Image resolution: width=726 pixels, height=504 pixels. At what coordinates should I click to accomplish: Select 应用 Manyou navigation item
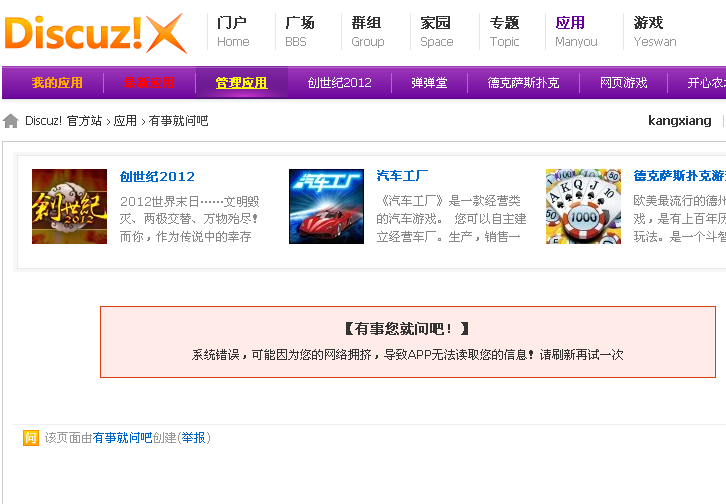coord(576,31)
